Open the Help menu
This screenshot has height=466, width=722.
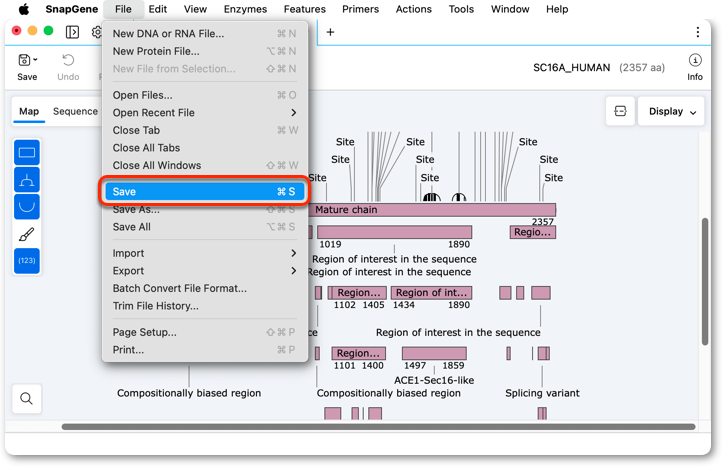557,9
